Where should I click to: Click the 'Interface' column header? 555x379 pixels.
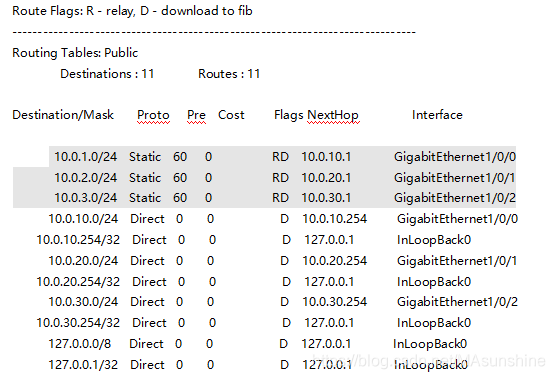437,115
